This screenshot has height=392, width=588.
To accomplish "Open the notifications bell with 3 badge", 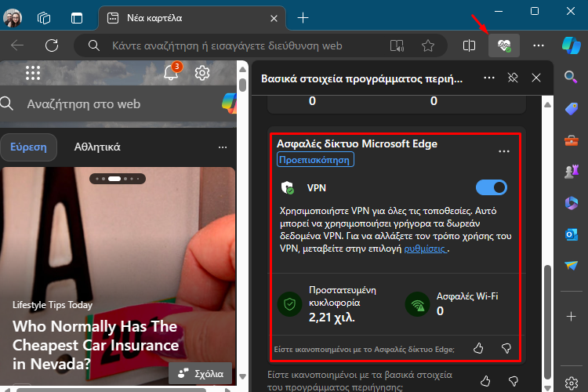I will tap(172, 71).
